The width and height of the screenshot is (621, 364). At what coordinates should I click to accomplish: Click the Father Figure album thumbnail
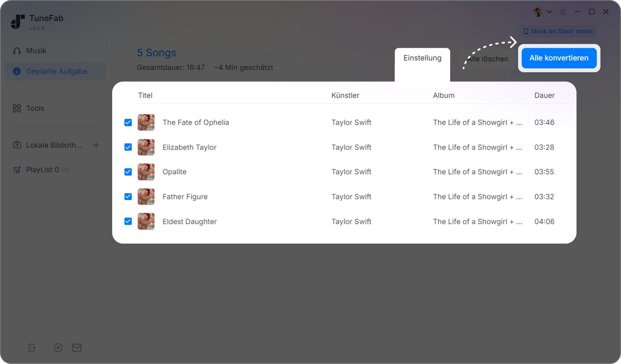pos(146,197)
